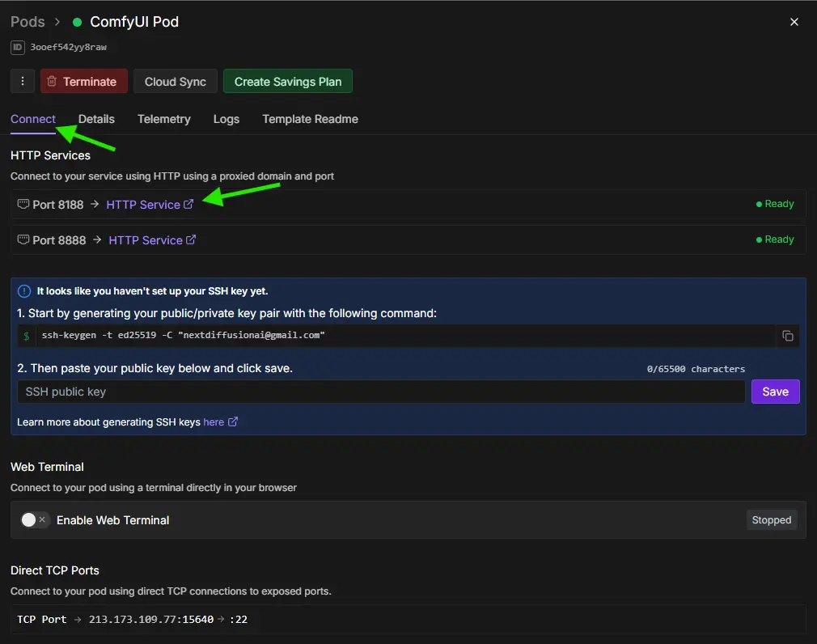Click the Web Terminal heading
Viewport: 817px width, 644px height.
47,467
